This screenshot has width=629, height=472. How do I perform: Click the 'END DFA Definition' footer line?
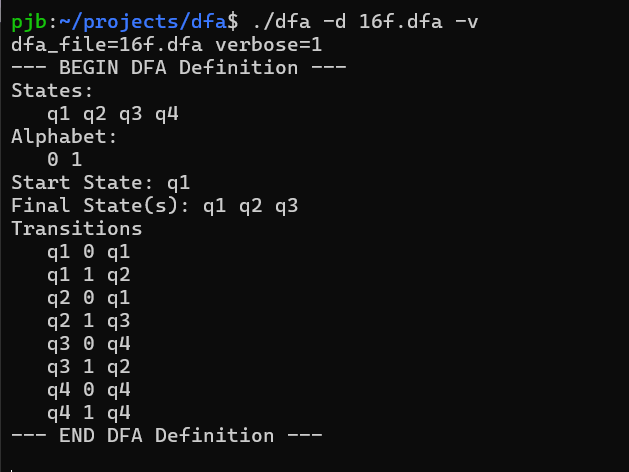point(167,436)
